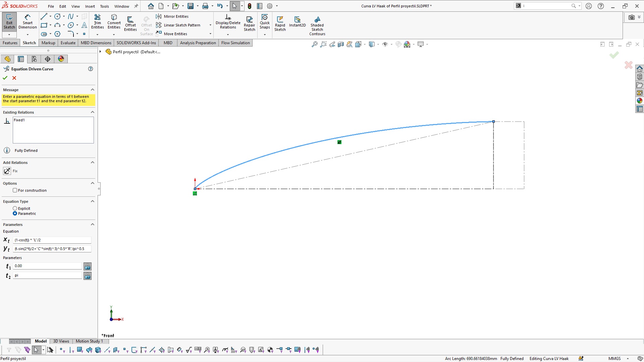This screenshot has height=362, width=644.
Task: Click the Fix relation button
Action: coord(7,171)
